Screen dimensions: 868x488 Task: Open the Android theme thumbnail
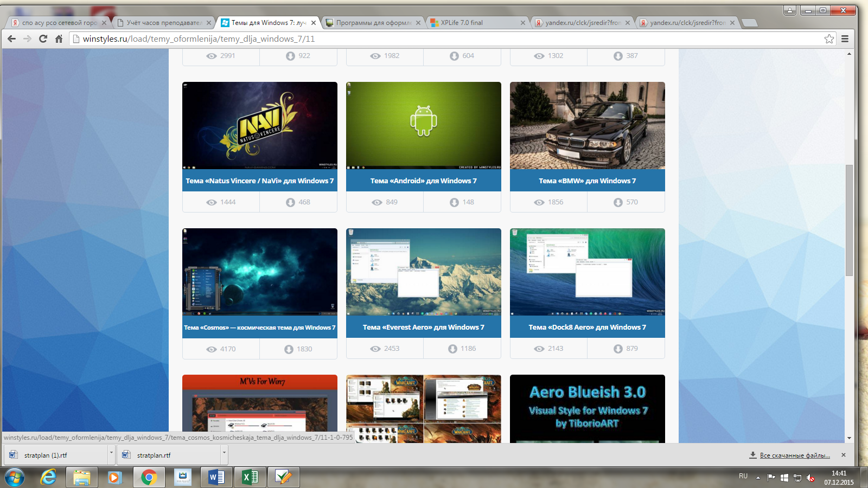(x=424, y=126)
